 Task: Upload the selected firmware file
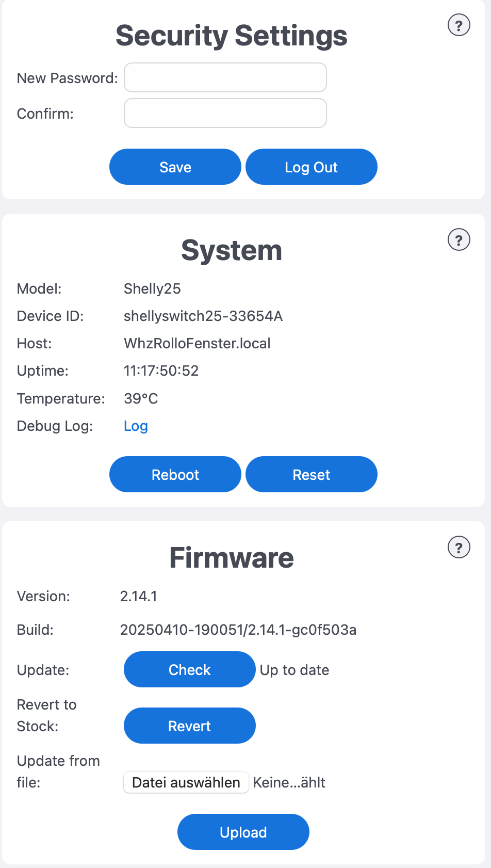tap(243, 832)
